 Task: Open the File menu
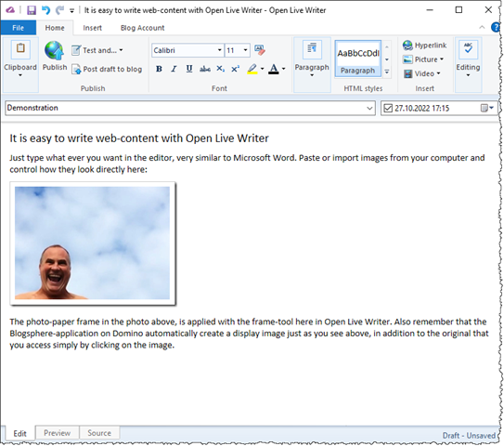coord(18,28)
